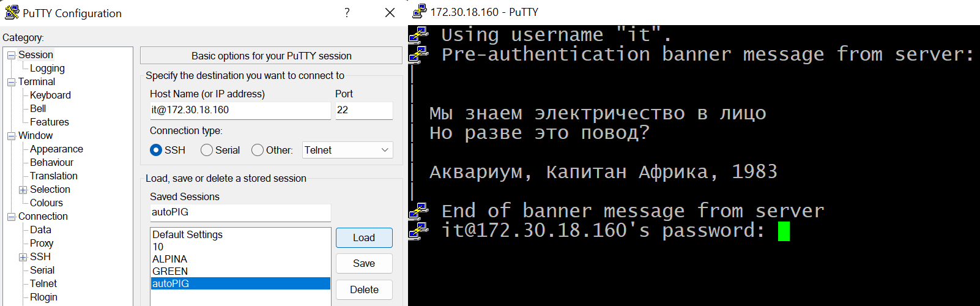The height and width of the screenshot is (306, 980).
Task: Open the Terminal category
Action: click(x=37, y=81)
